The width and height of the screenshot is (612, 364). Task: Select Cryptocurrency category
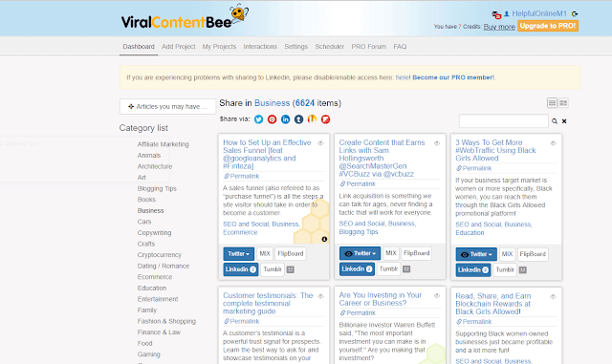click(160, 255)
